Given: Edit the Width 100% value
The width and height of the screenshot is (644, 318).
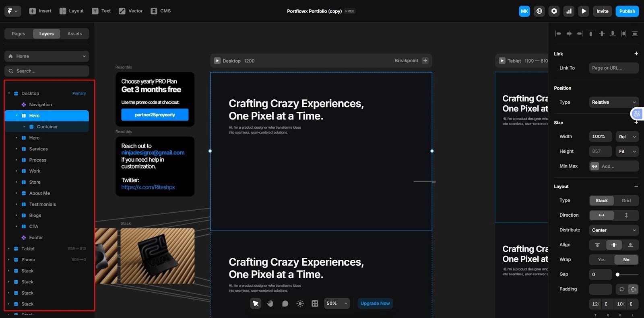Looking at the screenshot, I should 600,137.
